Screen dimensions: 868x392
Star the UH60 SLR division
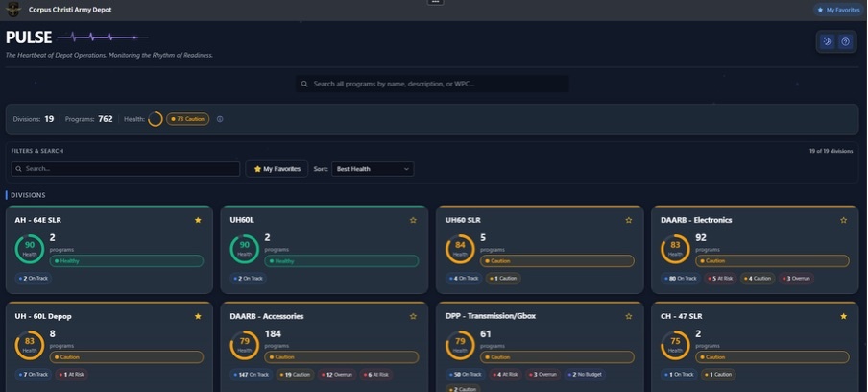tap(629, 220)
